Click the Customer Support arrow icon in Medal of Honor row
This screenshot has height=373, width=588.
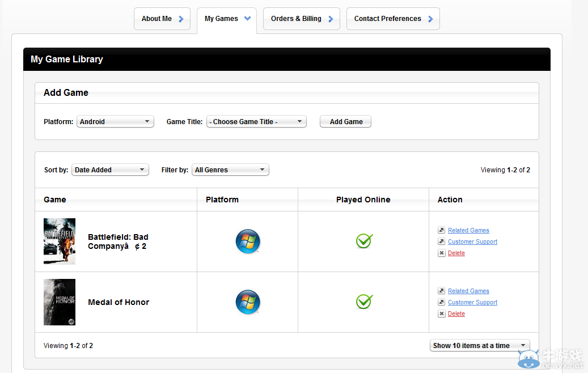(x=441, y=302)
